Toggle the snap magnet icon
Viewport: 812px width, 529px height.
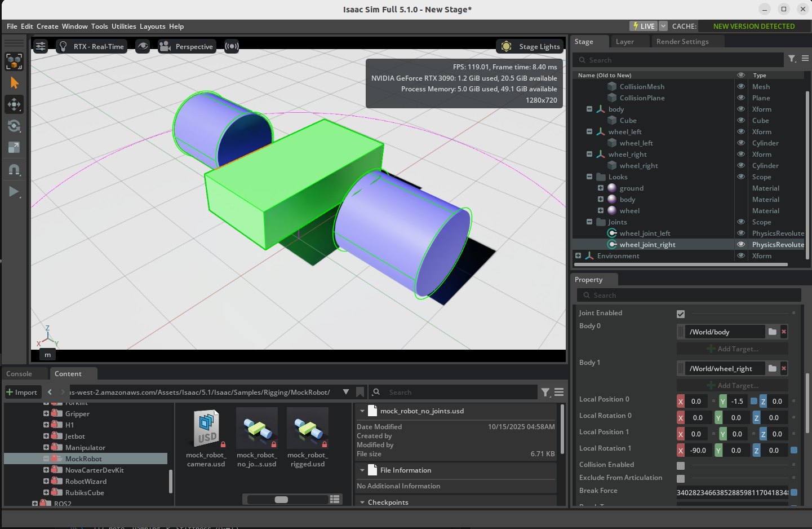tap(14, 170)
